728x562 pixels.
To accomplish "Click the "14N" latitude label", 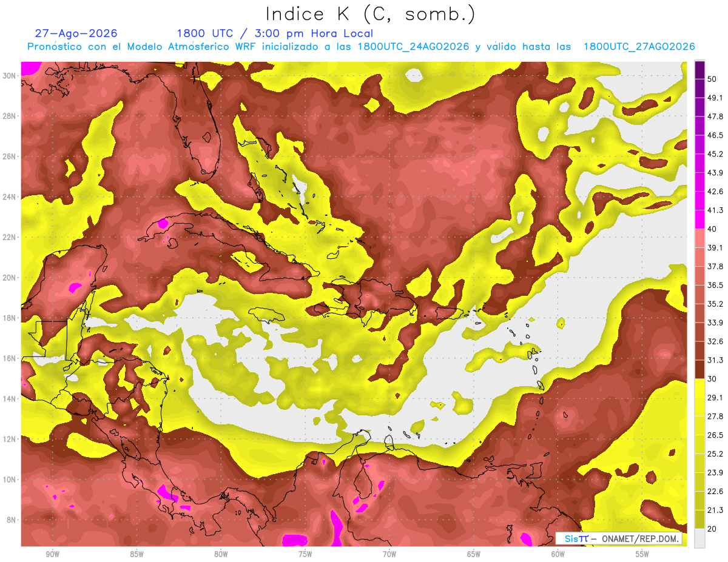I will point(10,399).
